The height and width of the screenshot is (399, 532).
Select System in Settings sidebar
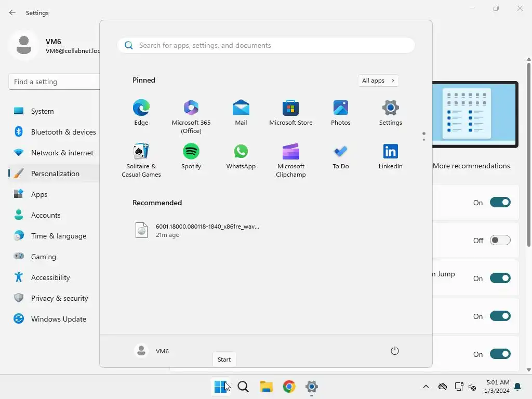tap(54, 111)
